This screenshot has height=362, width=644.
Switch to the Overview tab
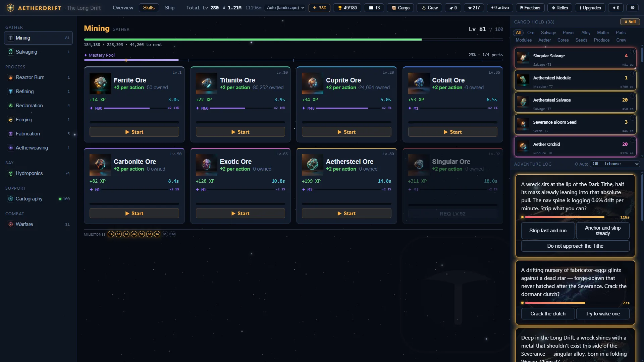[123, 8]
